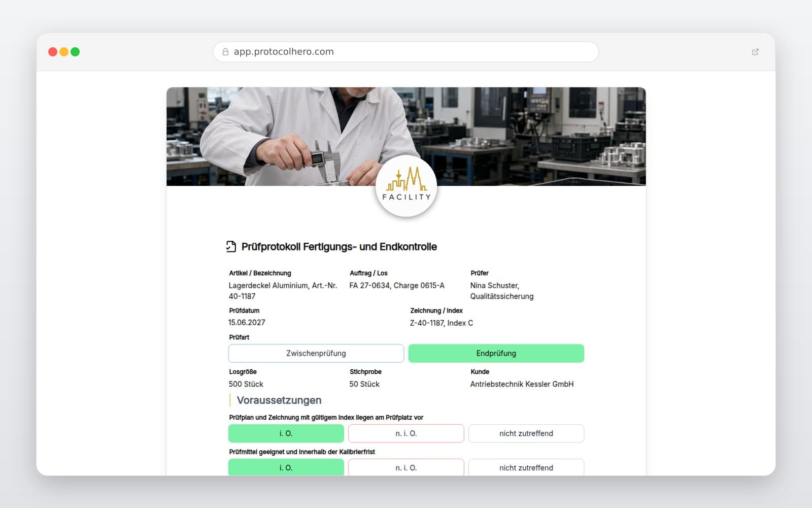Click the inspector name Nina Schuster
This screenshot has width=812, height=508.
[x=502, y=291]
